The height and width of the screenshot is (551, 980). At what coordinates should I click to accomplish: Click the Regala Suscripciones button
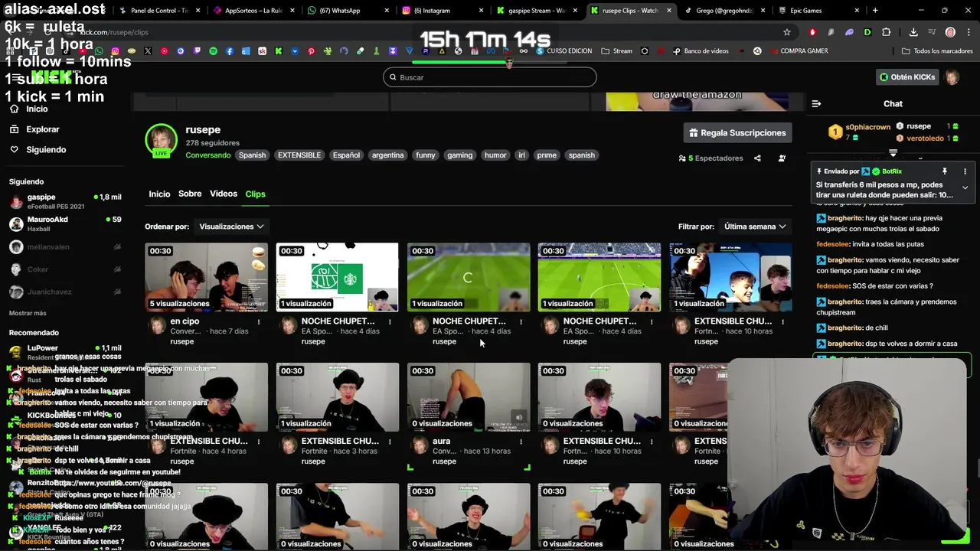(x=737, y=133)
